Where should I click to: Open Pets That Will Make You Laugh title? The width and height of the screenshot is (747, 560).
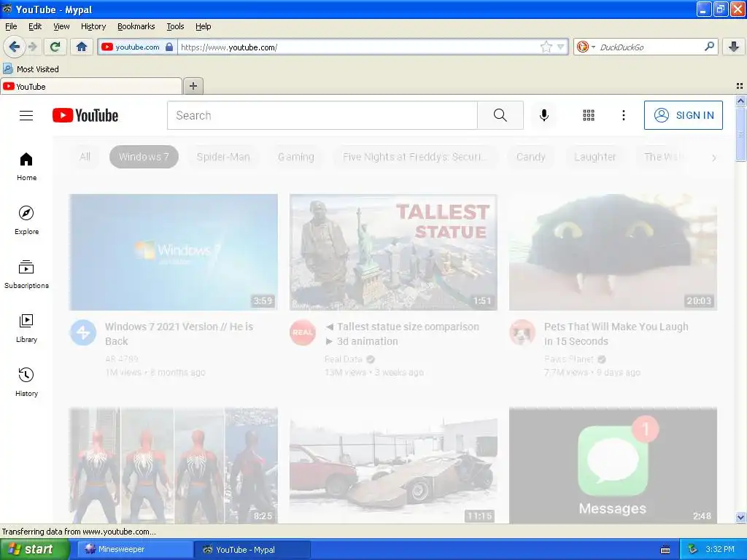[616, 334]
